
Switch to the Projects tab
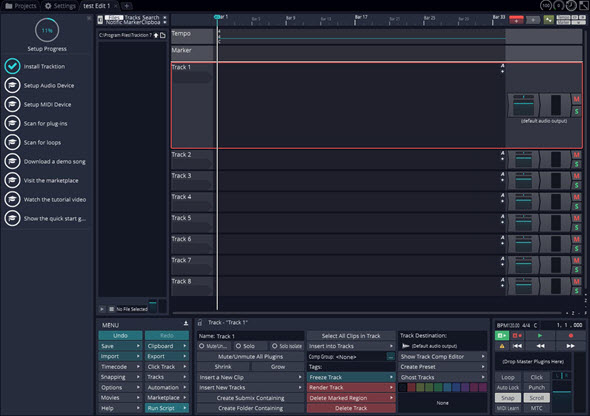point(21,6)
